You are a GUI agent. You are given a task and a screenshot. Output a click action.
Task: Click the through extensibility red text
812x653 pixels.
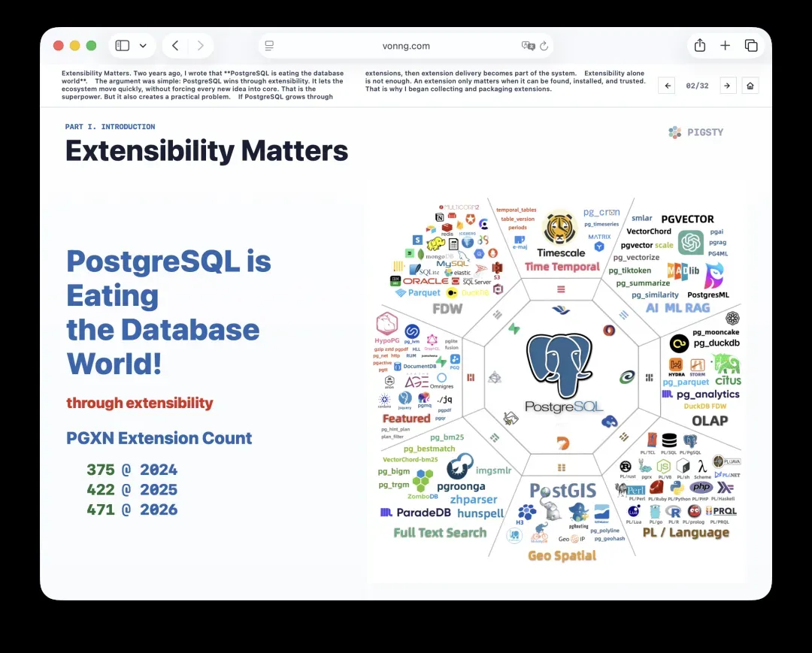click(x=140, y=403)
